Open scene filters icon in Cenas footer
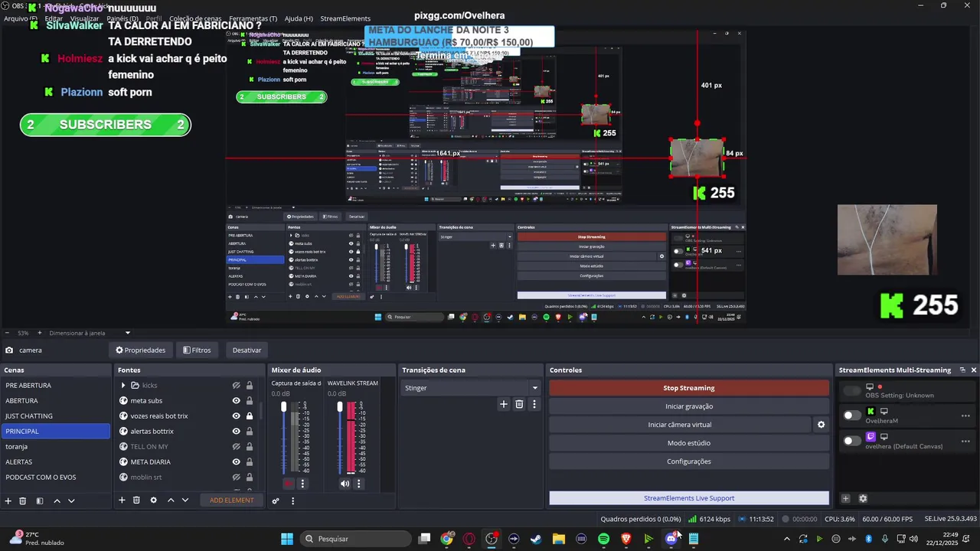 [40, 500]
